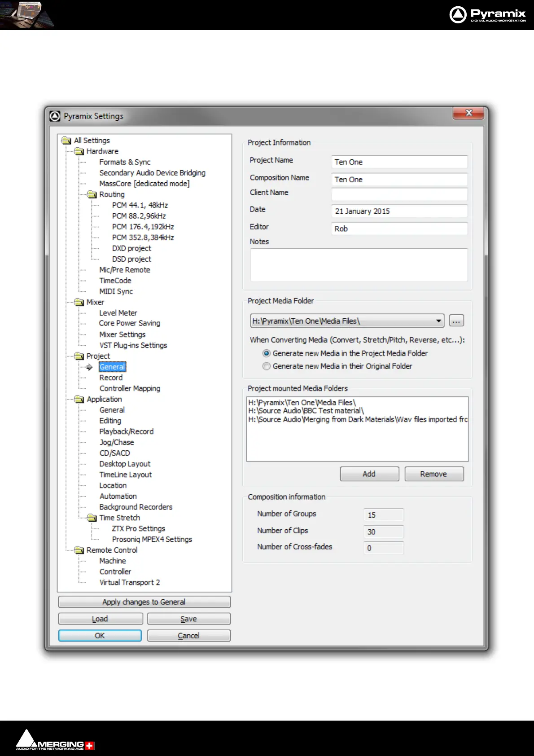
Task: Browse for media folder with ellipsis button
Action: (456, 321)
